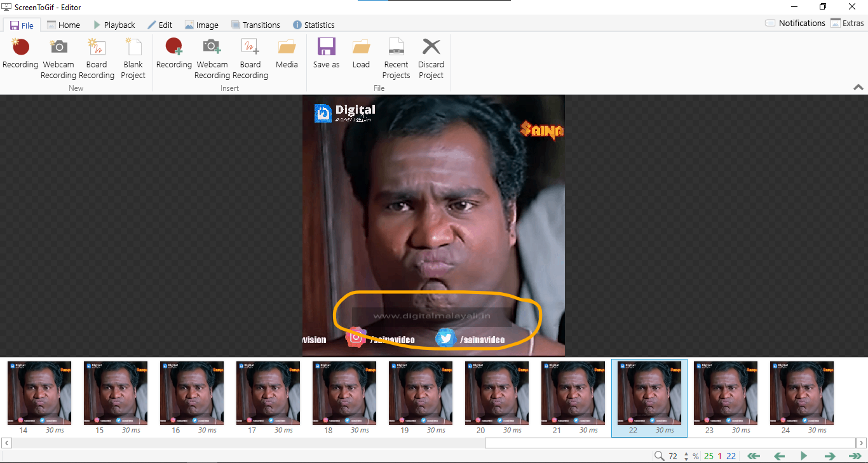Image resolution: width=868 pixels, height=463 pixels.
Task: Open Recent Projects
Action: click(x=397, y=59)
